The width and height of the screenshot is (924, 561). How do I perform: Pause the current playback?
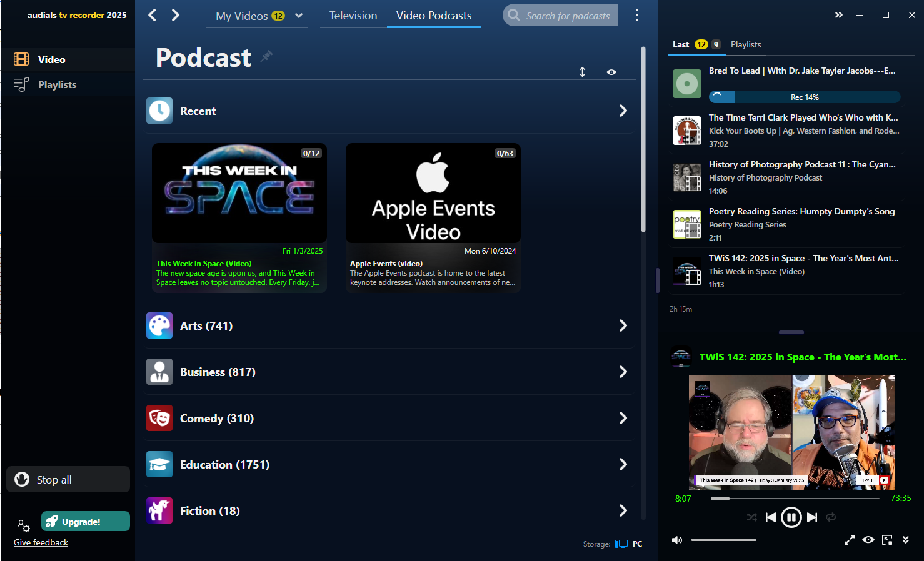(x=791, y=517)
